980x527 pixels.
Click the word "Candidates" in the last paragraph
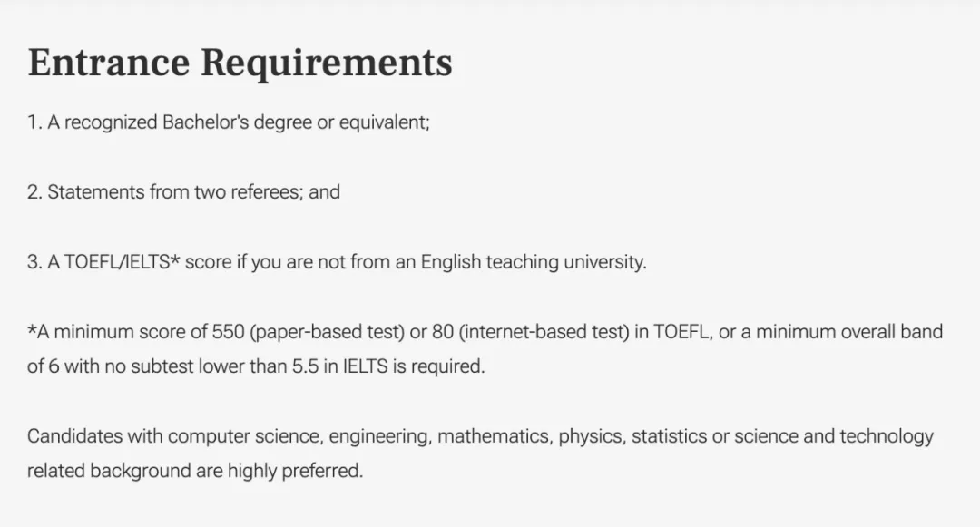click(x=75, y=435)
